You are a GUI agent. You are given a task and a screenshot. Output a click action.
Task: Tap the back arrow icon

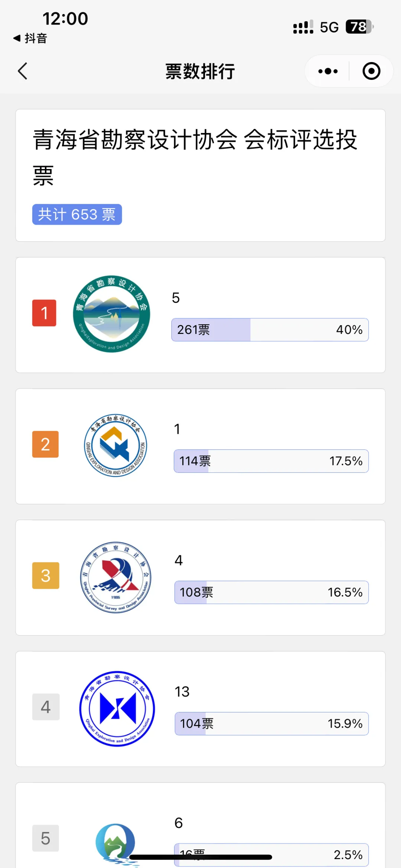point(23,71)
